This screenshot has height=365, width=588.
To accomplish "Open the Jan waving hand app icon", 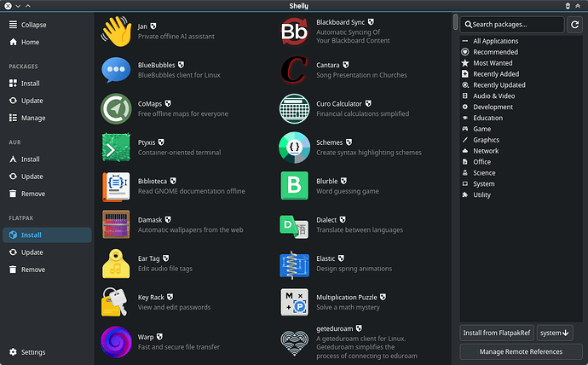I will tap(116, 32).
